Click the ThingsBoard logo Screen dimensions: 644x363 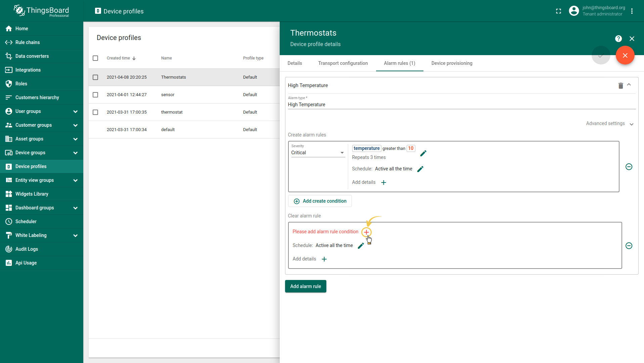(41, 11)
